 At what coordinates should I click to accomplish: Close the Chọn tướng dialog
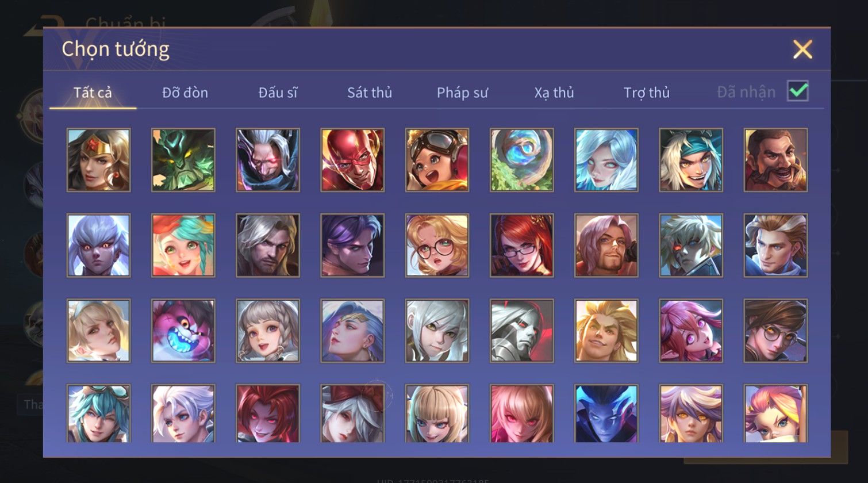point(802,49)
